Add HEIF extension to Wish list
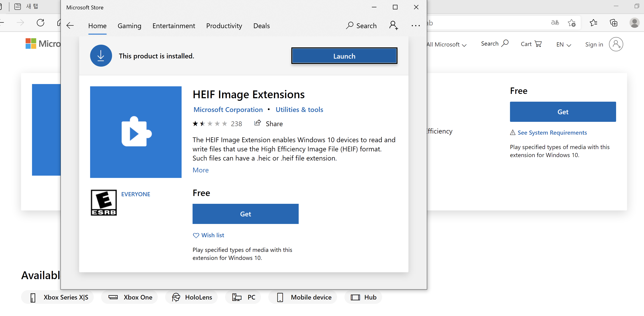The image size is (644, 316). pyautogui.click(x=209, y=235)
